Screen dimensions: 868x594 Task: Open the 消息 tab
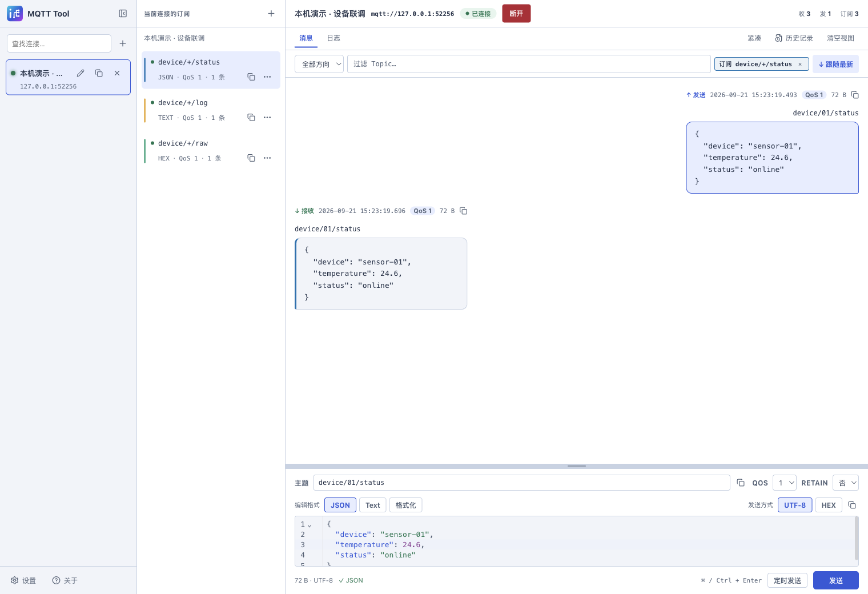306,38
